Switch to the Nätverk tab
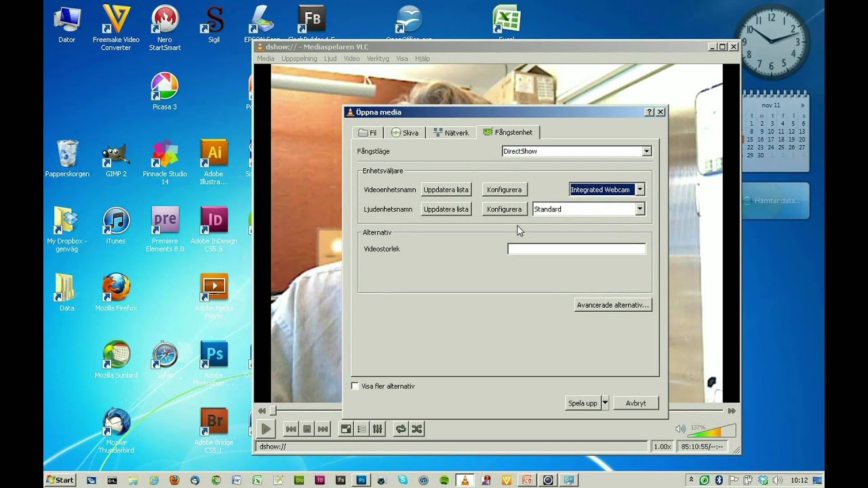The image size is (868, 488). pos(451,133)
